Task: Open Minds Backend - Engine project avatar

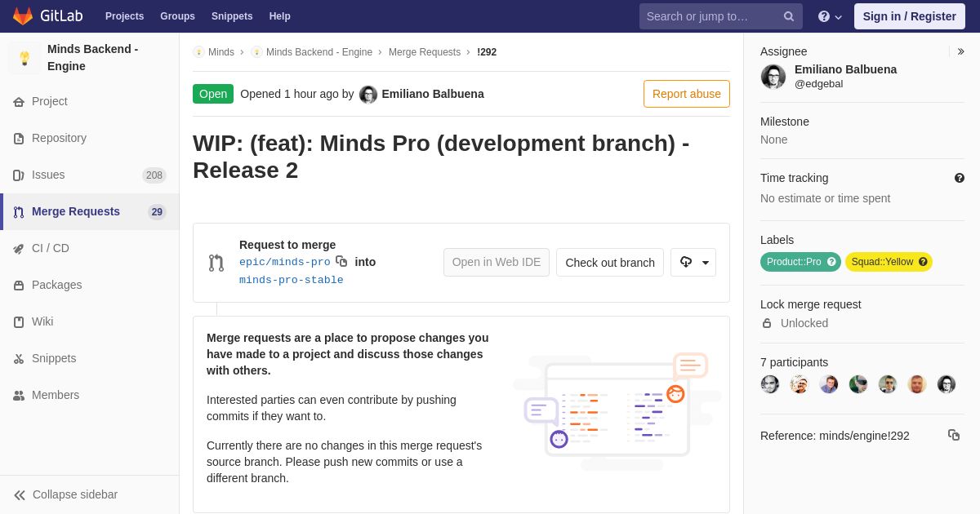Action: pos(24,58)
